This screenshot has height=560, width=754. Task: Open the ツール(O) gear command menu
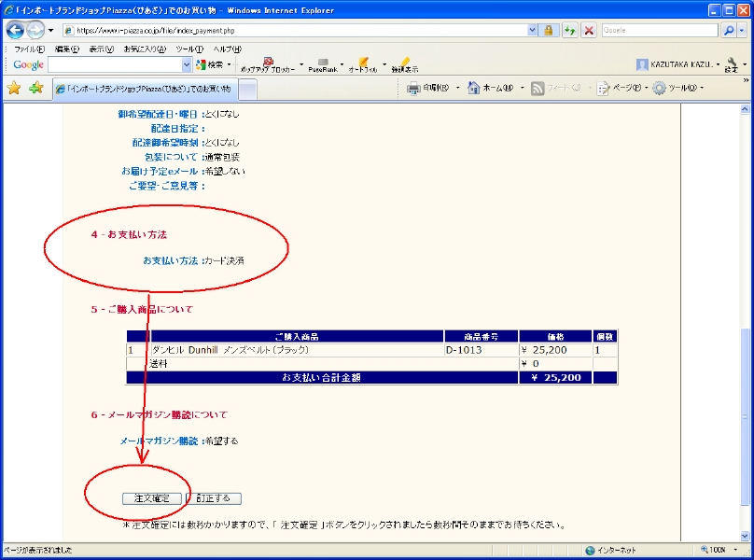point(677,88)
